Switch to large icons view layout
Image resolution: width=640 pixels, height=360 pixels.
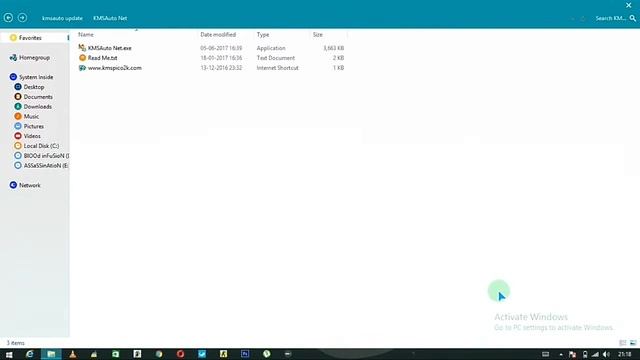click(x=633, y=343)
